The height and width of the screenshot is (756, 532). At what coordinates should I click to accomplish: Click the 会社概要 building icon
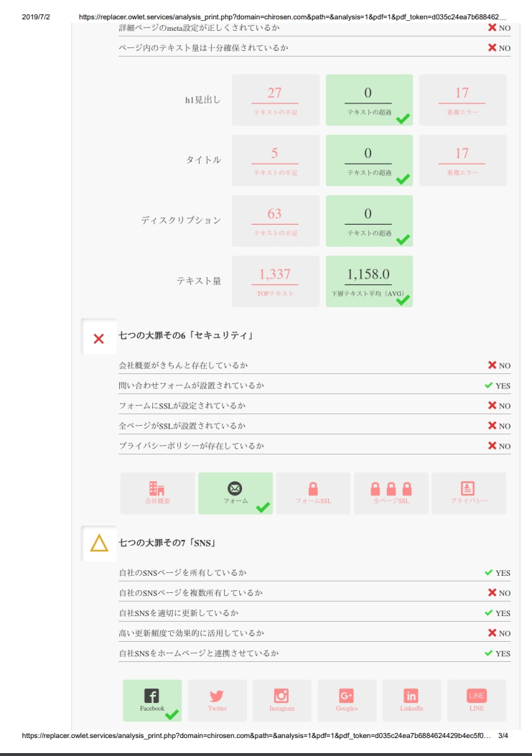[x=157, y=488]
